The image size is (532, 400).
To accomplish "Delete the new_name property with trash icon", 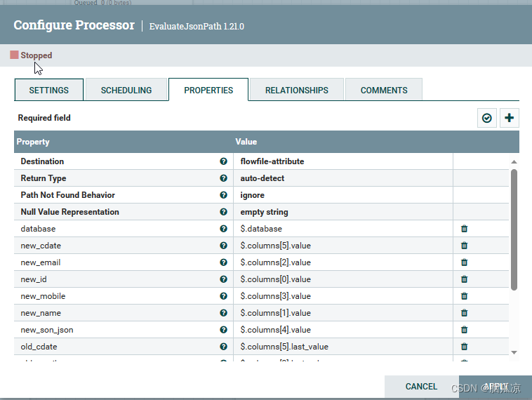I will click(464, 313).
